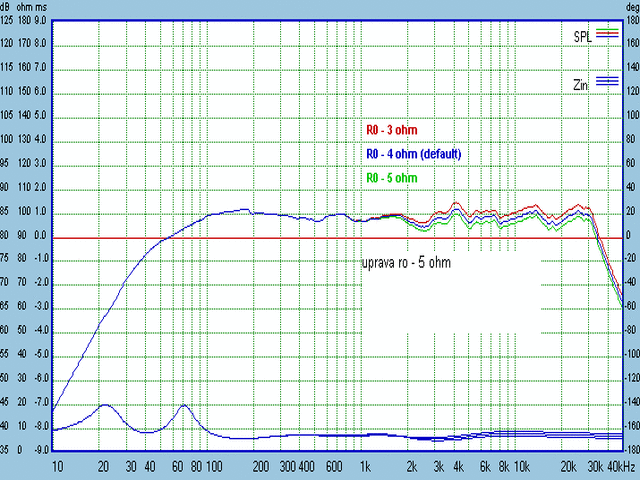
Task: Pick the Zin legend blue lines
Action: coord(607,81)
